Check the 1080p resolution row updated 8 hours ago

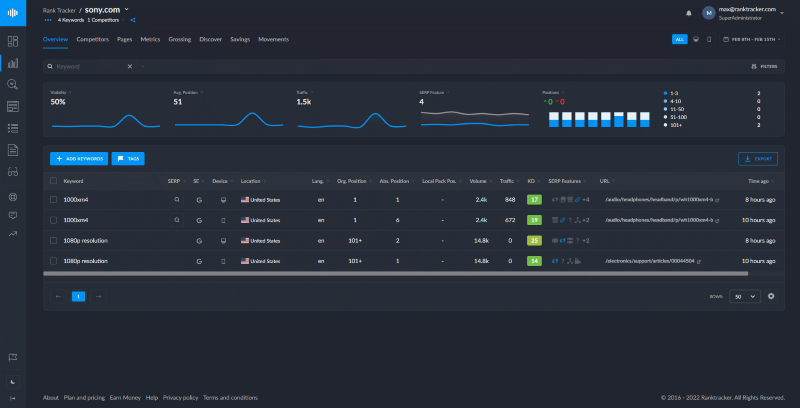click(x=54, y=241)
